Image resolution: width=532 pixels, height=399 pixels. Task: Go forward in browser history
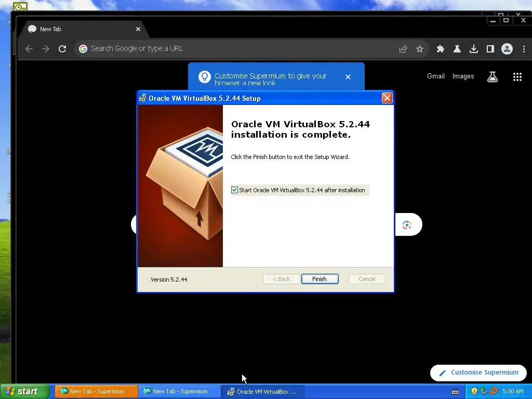(x=46, y=49)
